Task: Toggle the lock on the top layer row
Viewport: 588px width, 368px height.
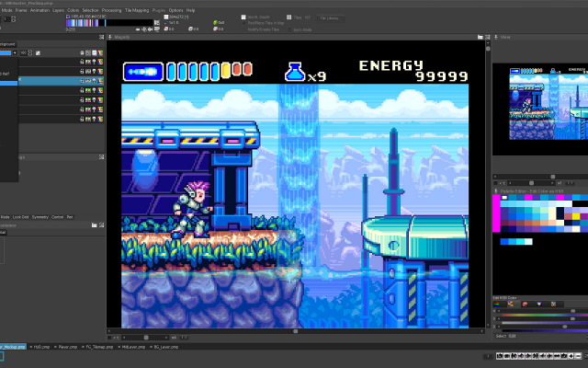Action: (82, 62)
